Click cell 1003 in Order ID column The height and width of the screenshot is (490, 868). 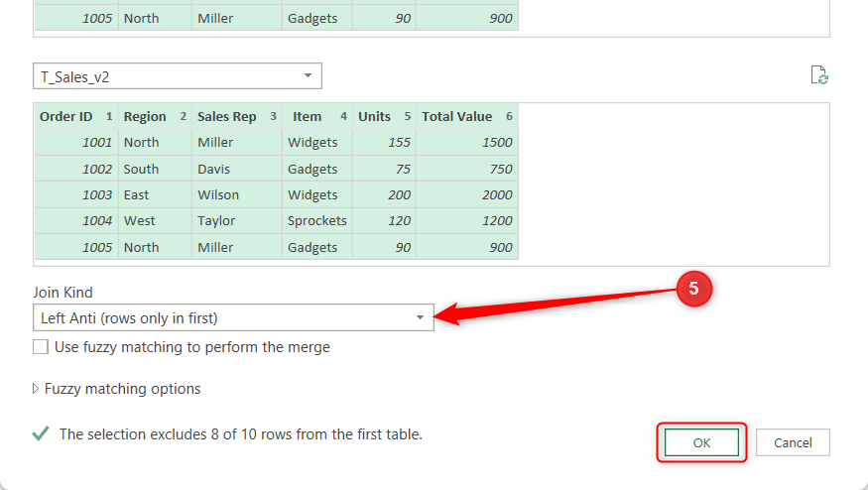coord(76,194)
